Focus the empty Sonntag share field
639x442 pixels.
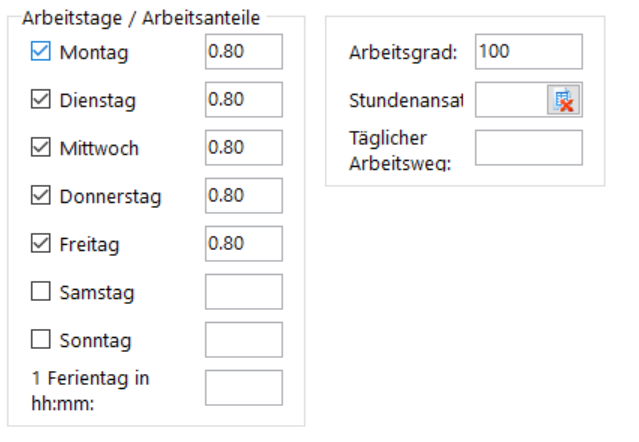(243, 340)
